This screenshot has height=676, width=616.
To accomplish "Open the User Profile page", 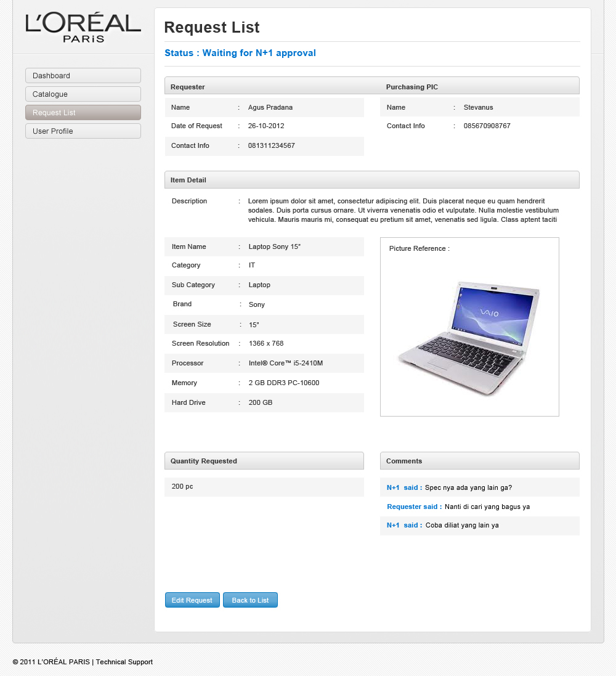I will [x=83, y=131].
